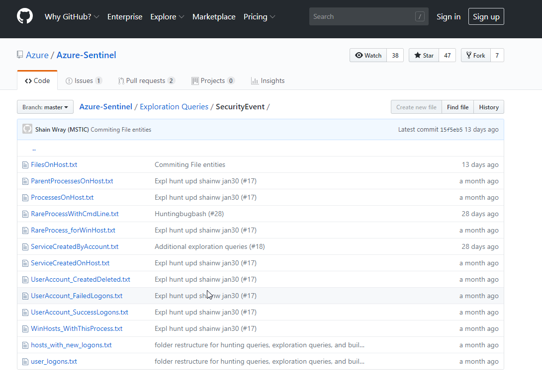
Task: Open WinHosts_WithThisProcess.txt
Action: tap(77, 329)
